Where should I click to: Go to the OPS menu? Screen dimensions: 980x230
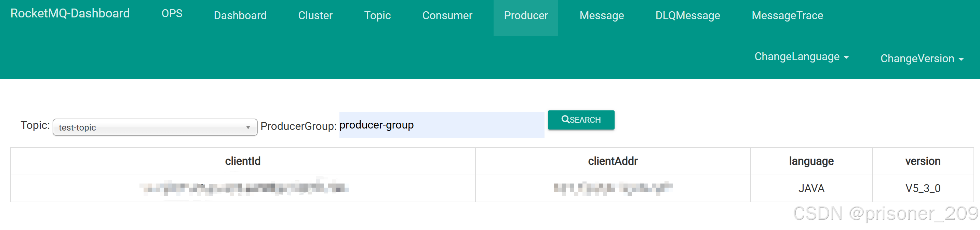coord(172,13)
